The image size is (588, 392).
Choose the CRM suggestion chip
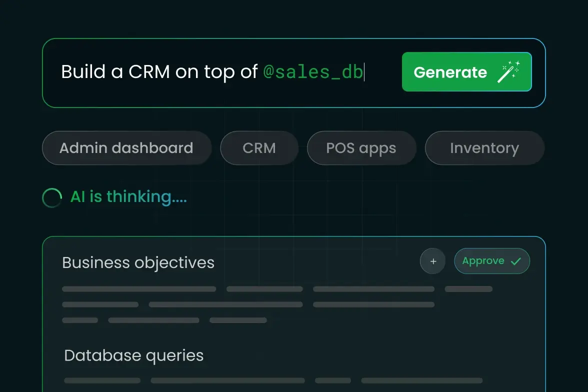(259, 148)
